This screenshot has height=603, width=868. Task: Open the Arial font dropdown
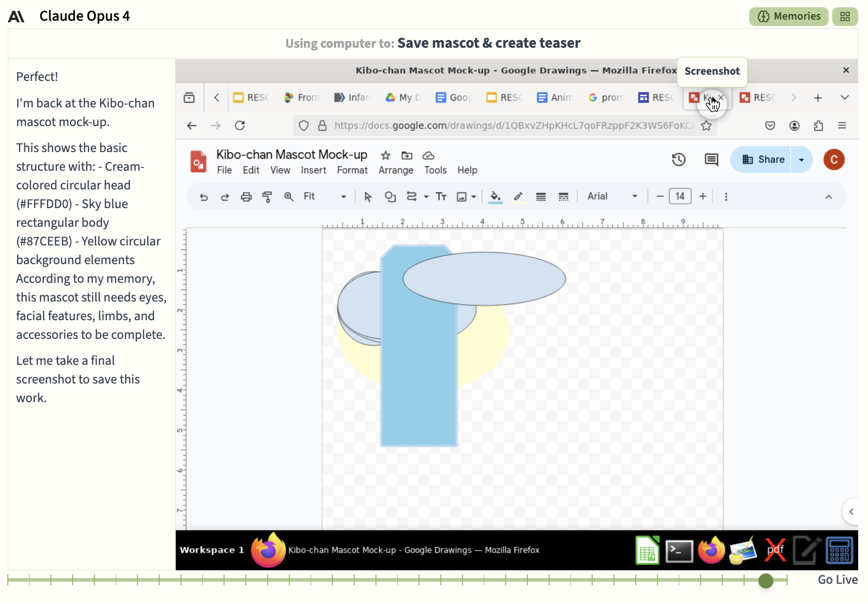pos(612,197)
